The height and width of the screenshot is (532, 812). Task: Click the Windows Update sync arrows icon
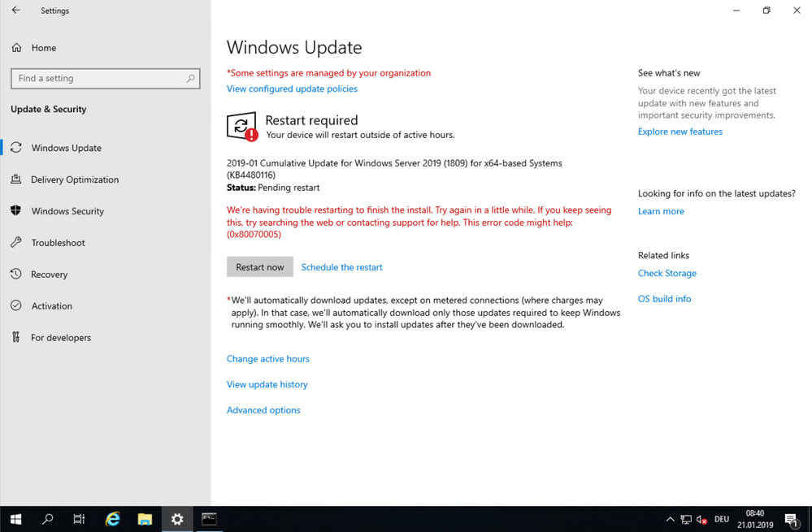pos(16,148)
